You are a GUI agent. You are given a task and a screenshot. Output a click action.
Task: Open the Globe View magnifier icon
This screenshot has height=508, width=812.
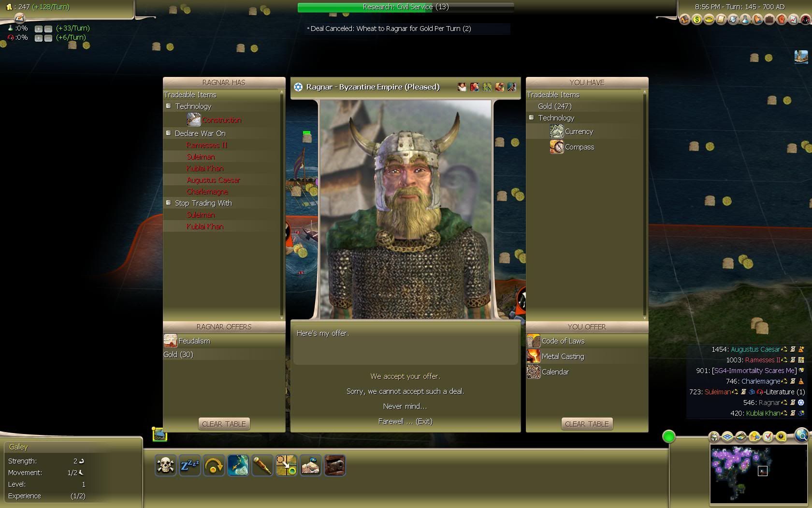tap(801, 435)
